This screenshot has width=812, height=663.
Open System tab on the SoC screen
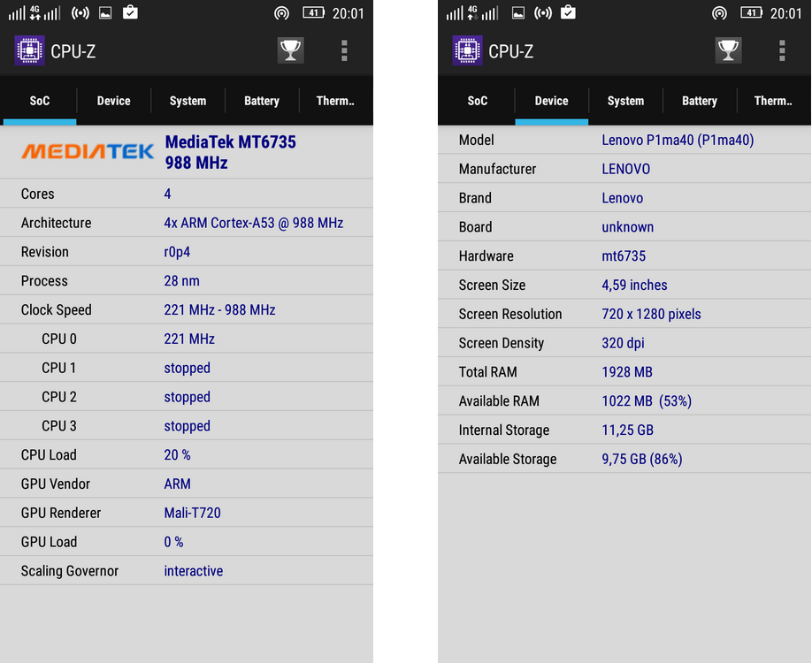click(188, 101)
